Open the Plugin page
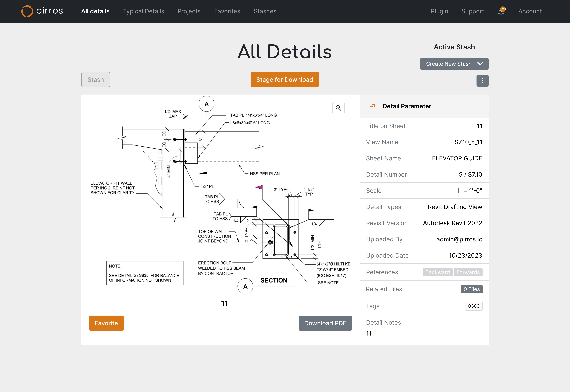This screenshot has width=570, height=392. point(439,11)
